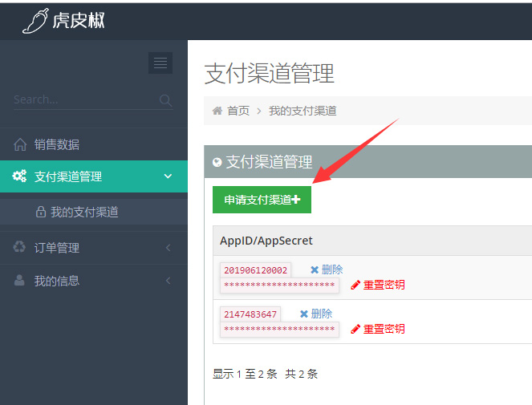Viewport: 532px width, 405px height.
Task: Reset secret key for AppID 2147483647
Action: coord(378,329)
